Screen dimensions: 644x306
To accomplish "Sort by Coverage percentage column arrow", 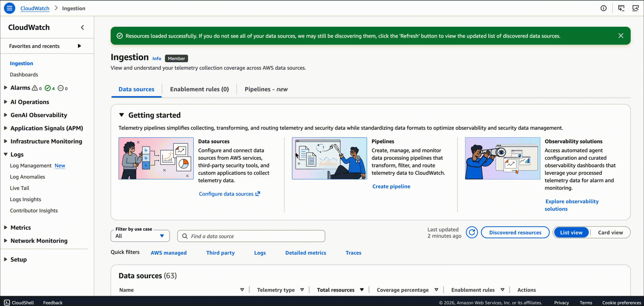I will (436, 290).
